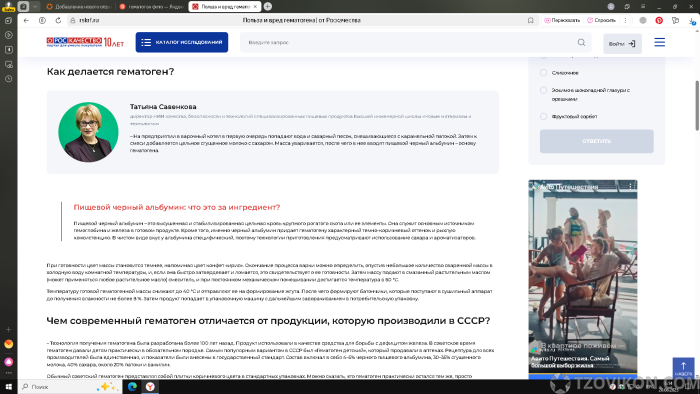Click heading Пищевой черный альбумин
The width and height of the screenshot is (700, 394).
tap(177, 207)
